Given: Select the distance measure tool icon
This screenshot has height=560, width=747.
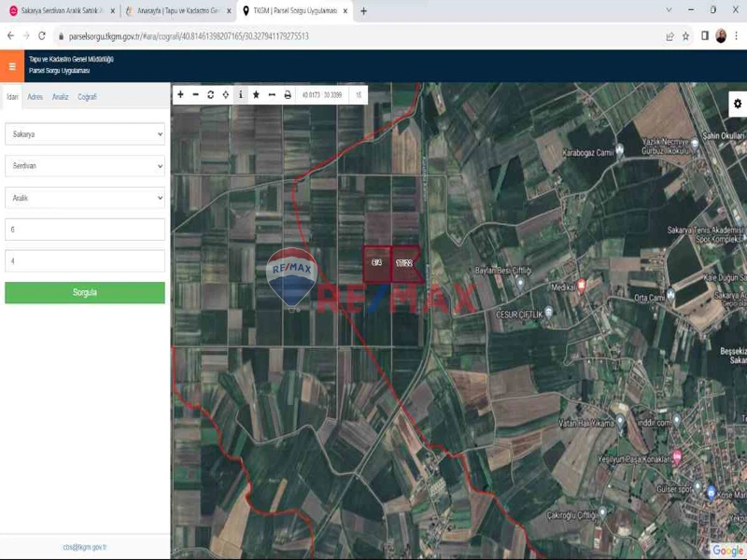Looking at the screenshot, I should (x=272, y=95).
